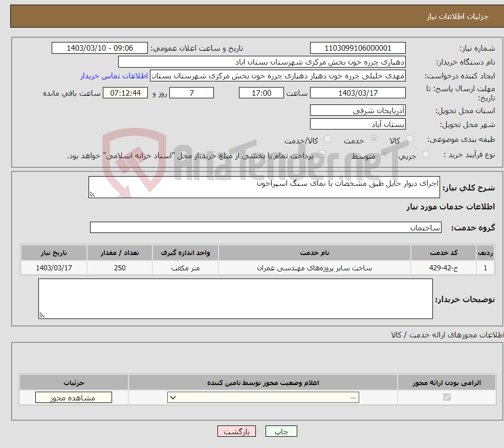Screen dimensions: 504x448
Task: Click the کد خدمت column header
Action: 444,253
